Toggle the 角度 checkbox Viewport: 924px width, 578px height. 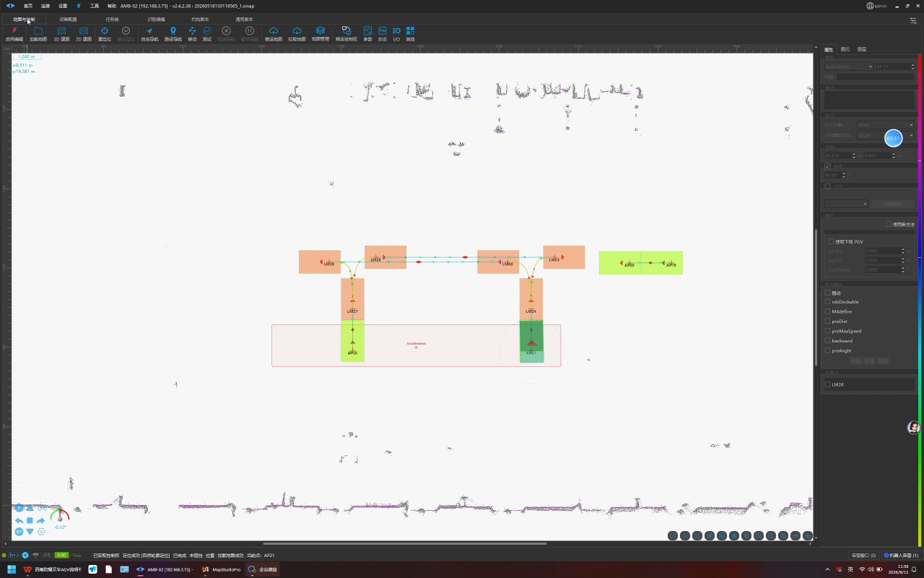click(x=827, y=166)
